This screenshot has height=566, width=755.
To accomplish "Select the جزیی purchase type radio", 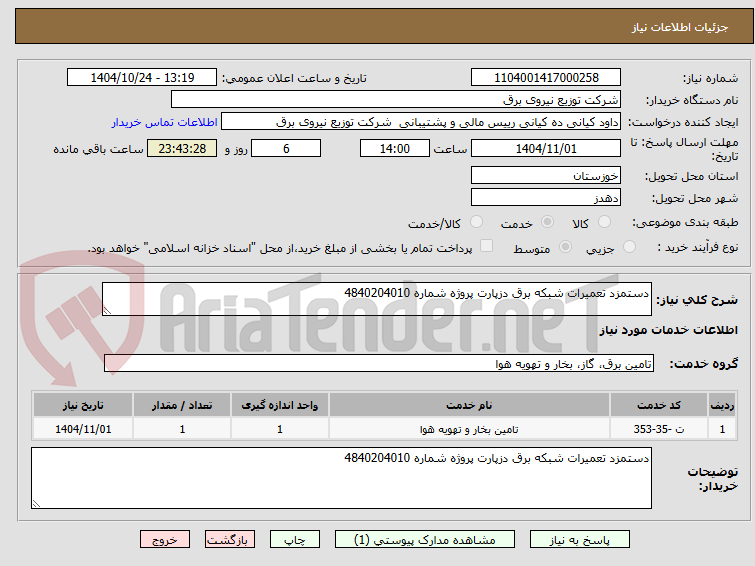I will pos(629,247).
